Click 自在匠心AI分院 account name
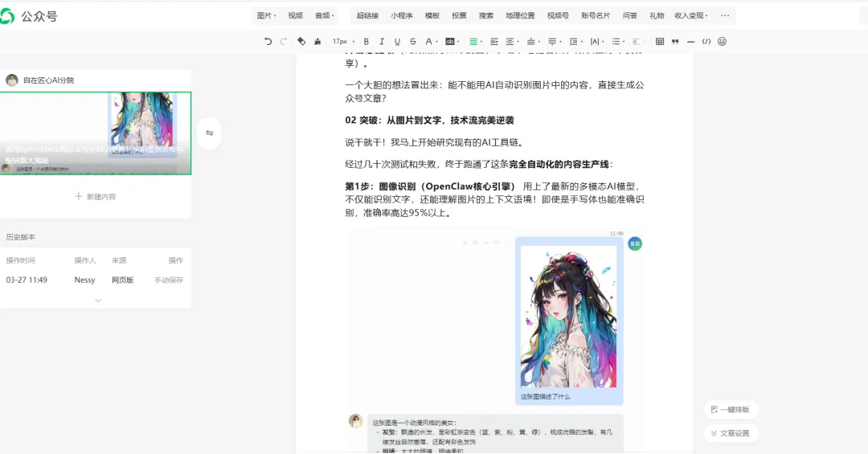 (48, 80)
